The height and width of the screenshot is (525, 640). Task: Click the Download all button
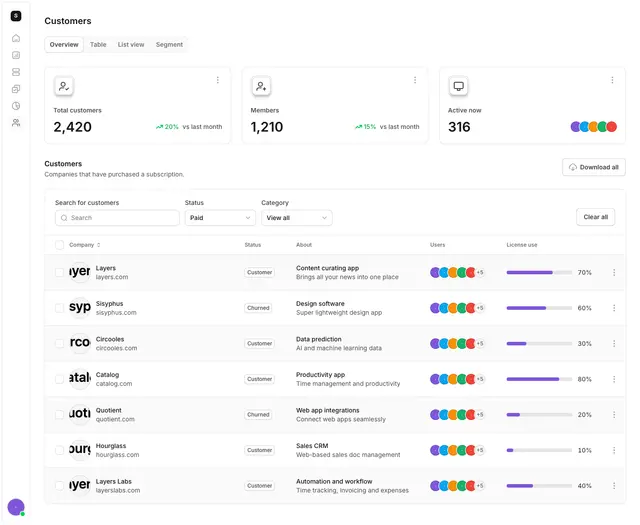tap(594, 167)
